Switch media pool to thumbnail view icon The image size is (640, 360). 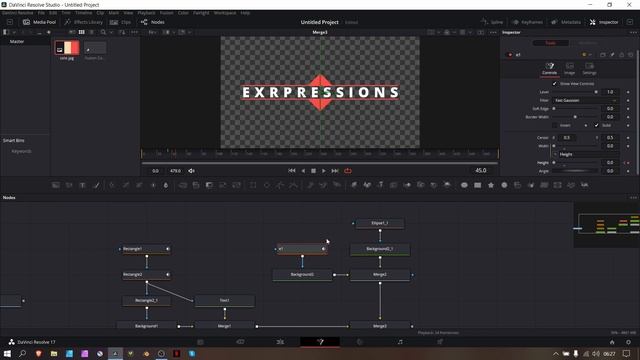click(x=82, y=32)
